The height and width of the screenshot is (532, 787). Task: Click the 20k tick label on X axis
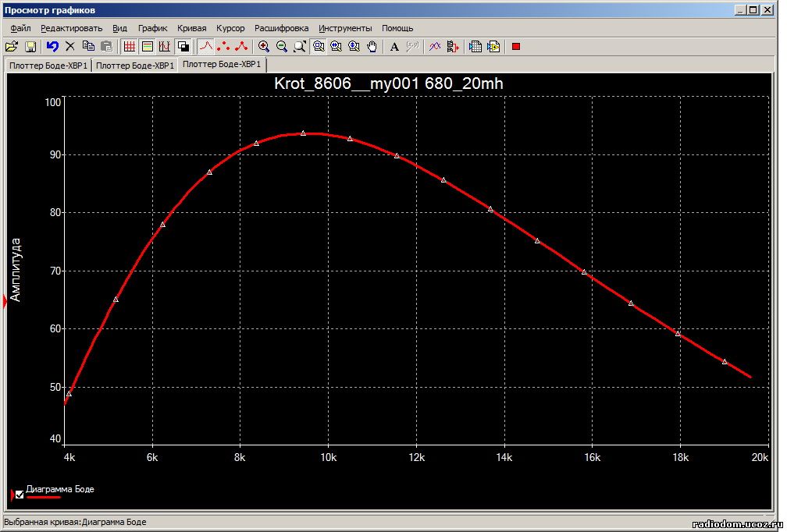coord(760,457)
